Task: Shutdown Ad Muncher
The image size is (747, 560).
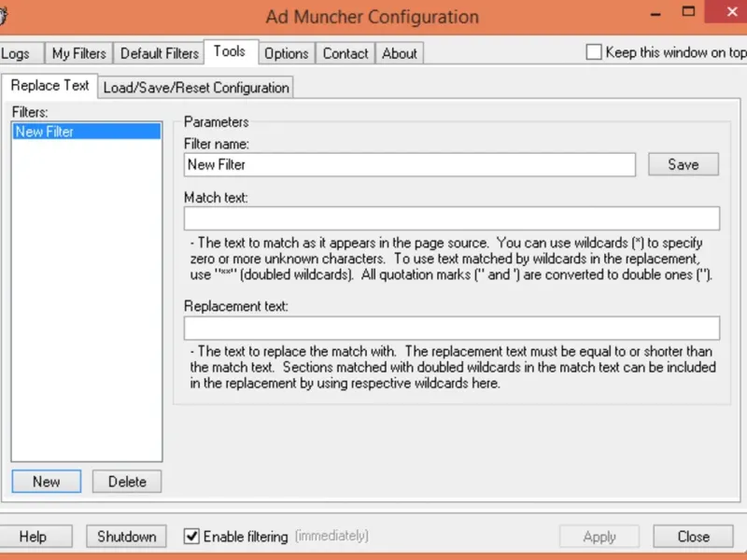Action: [126, 537]
